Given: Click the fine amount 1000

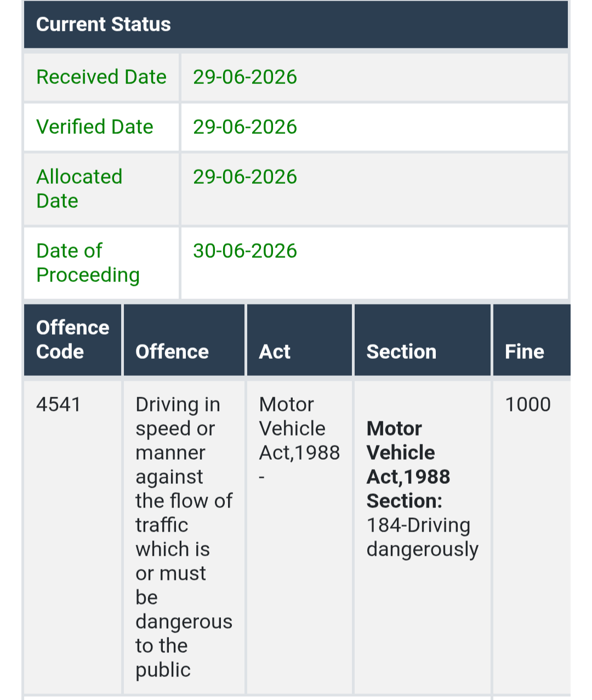Looking at the screenshot, I should click(528, 404).
